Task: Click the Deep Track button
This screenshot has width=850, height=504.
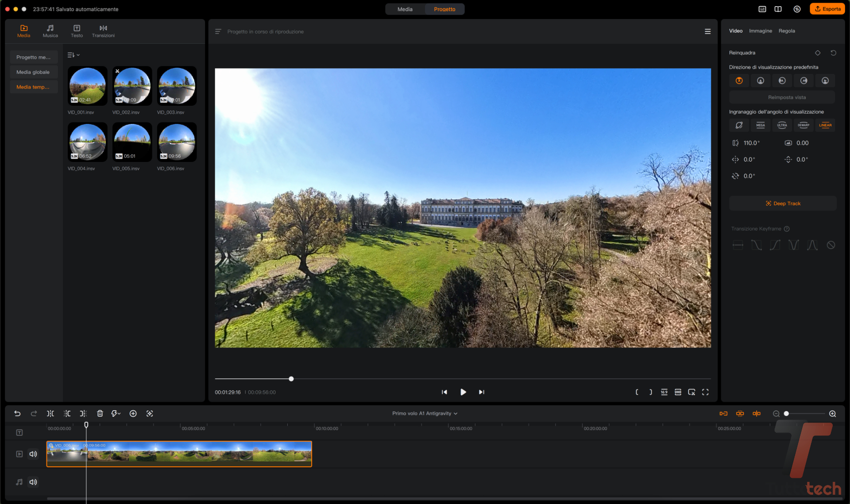Action: point(782,204)
